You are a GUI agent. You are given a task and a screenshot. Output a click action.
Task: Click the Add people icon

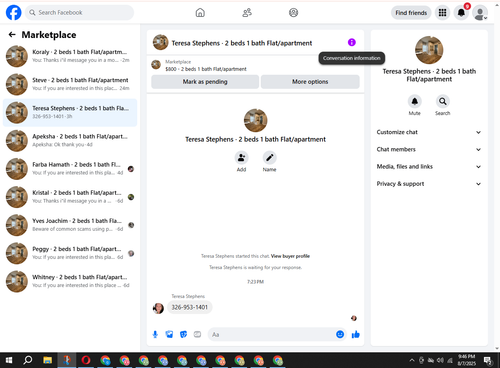click(x=241, y=157)
